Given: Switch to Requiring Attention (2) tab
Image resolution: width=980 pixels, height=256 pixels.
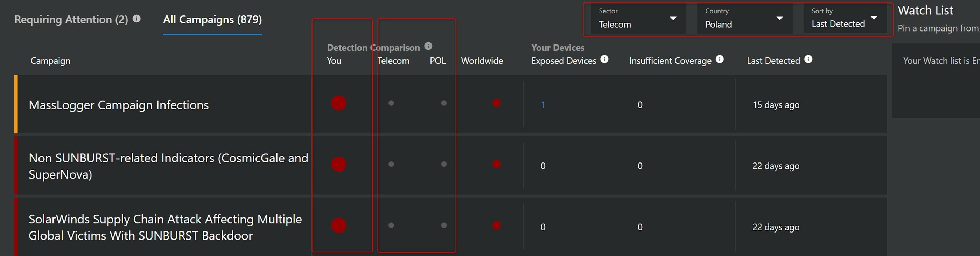Looking at the screenshot, I should tap(71, 19).
